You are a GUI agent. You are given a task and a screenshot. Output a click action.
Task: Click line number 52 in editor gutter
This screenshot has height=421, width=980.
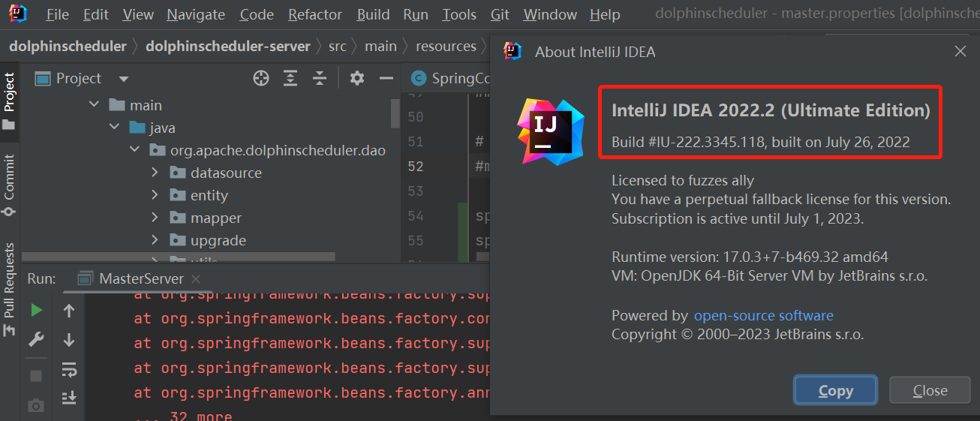click(416, 166)
